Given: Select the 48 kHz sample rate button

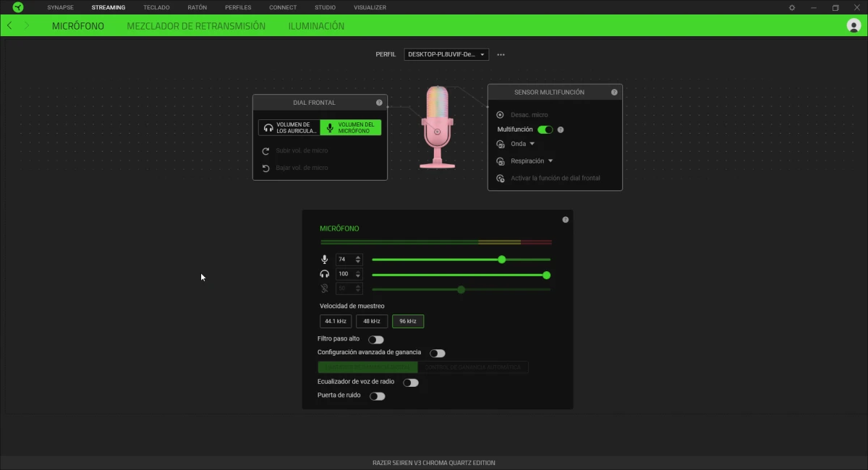Looking at the screenshot, I should [x=371, y=321].
